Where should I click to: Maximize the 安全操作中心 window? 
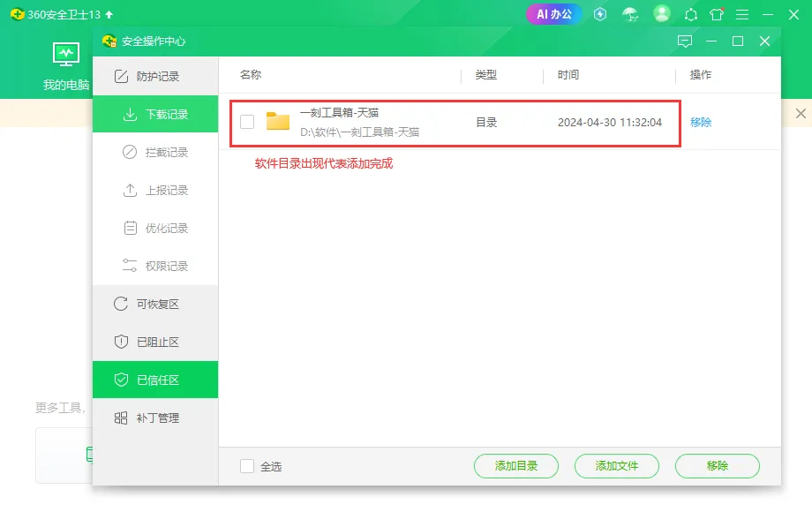[738, 41]
